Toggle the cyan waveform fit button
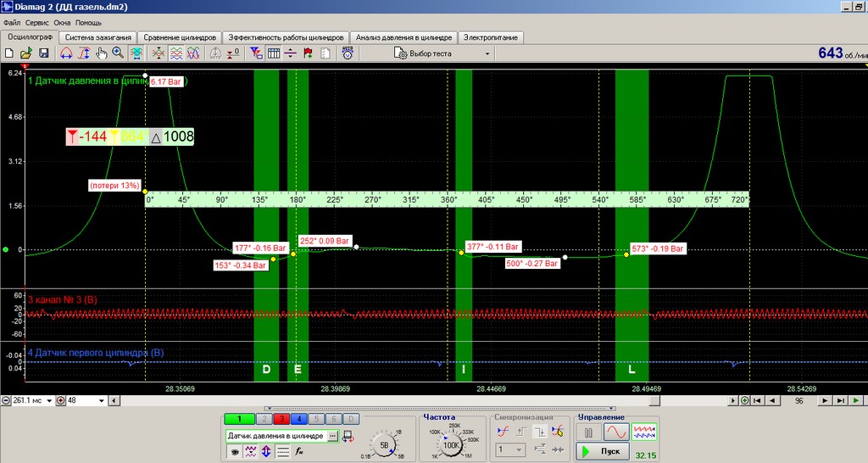Screen dimensions: 868x463 136,53
